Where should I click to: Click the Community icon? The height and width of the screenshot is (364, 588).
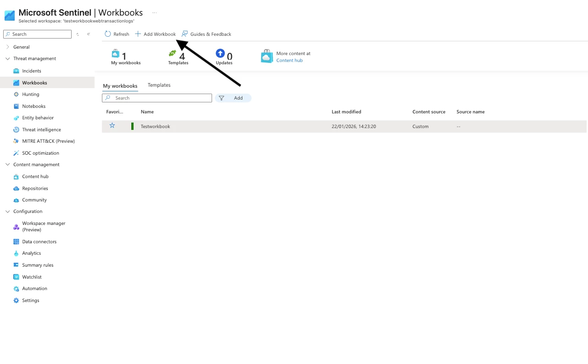point(16,200)
